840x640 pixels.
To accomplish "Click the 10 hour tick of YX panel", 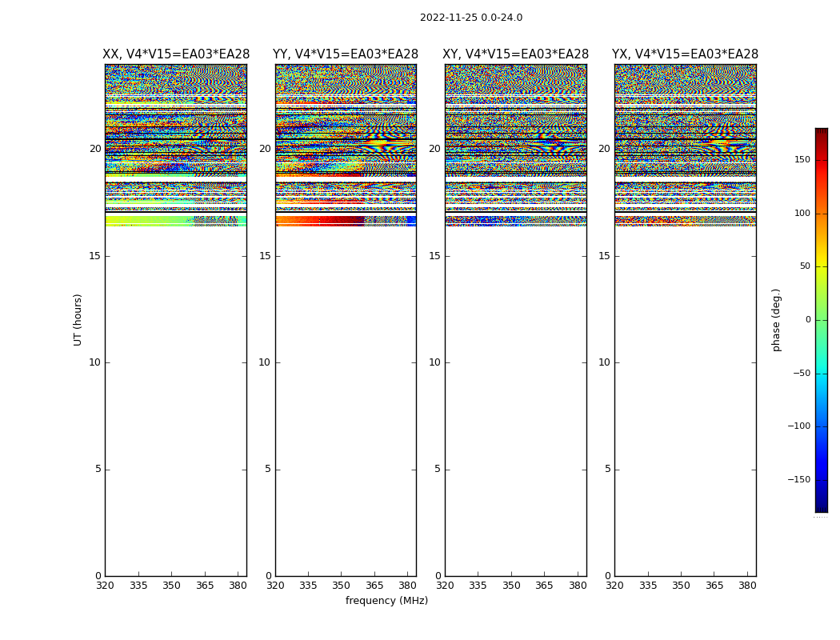I will [604, 362].
